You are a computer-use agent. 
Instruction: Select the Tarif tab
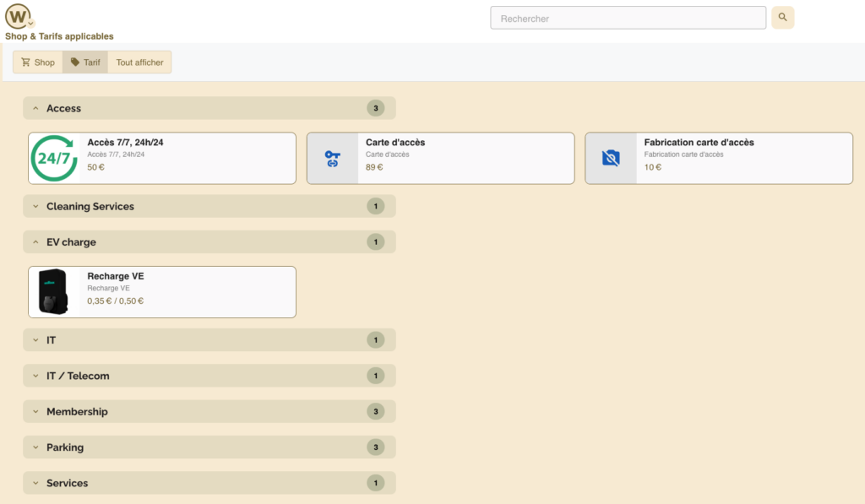coord(85,62)
